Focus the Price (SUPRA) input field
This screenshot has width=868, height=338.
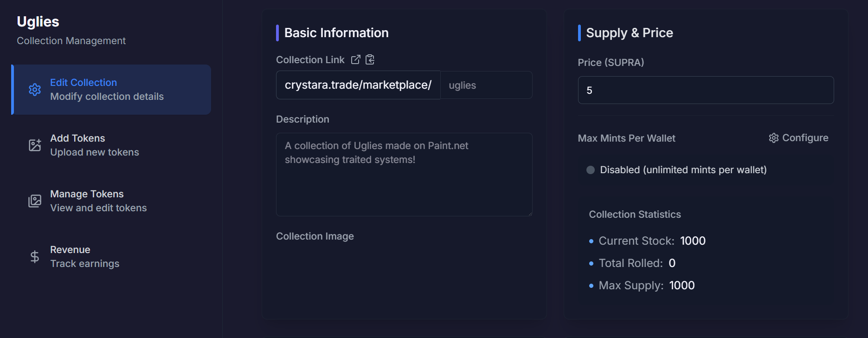(705, 90)
